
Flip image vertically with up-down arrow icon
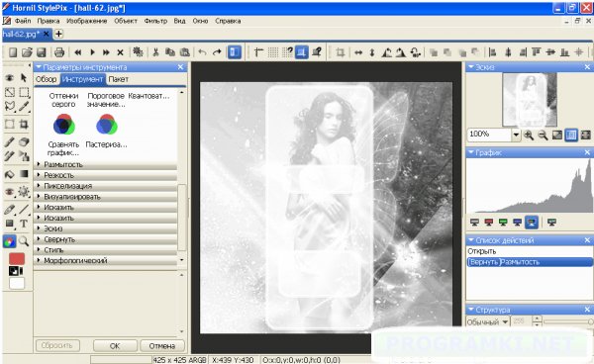(372, 52)
